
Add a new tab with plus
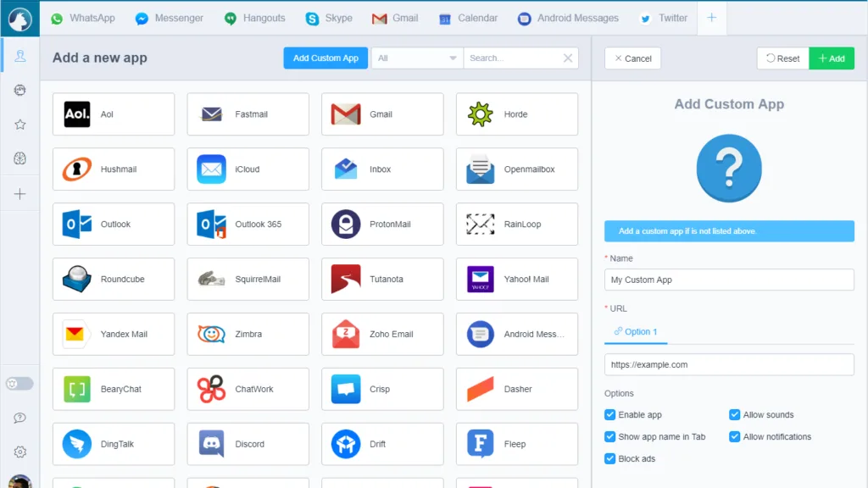pyautogui.click(x=712, y=18)
